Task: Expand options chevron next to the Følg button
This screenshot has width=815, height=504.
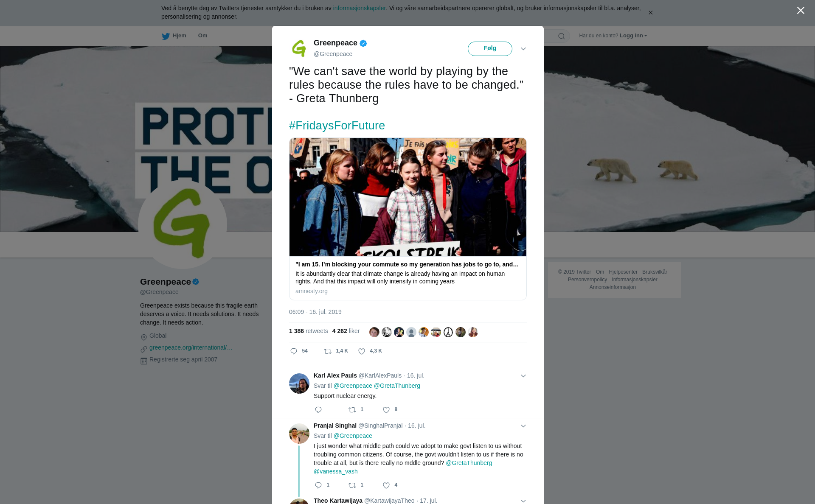Action: point(523,49)
